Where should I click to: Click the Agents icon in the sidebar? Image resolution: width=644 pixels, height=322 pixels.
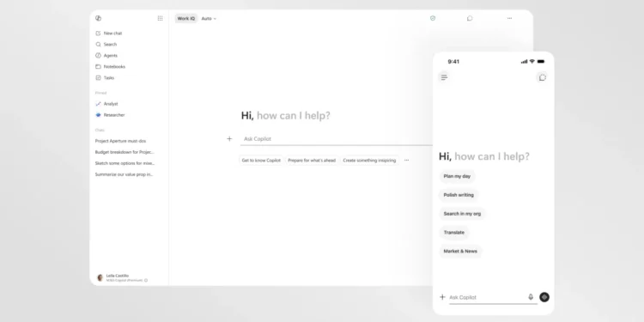coord(98,56)
